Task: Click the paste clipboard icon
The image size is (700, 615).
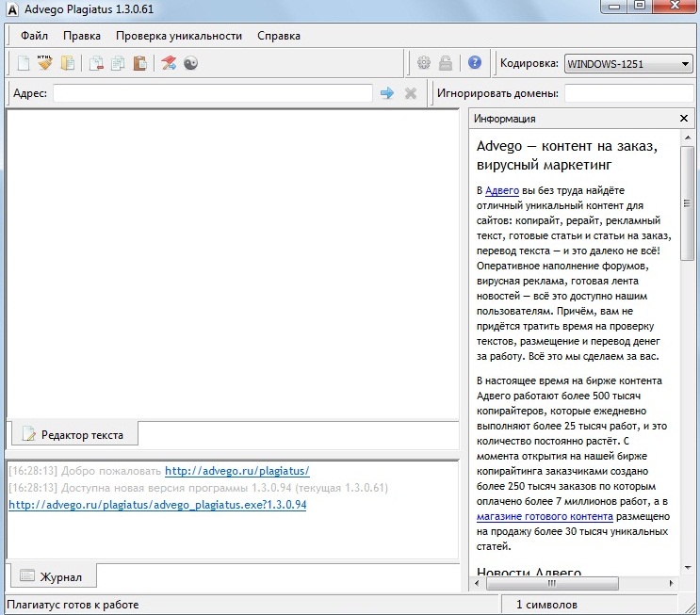Action: (139, 64)
